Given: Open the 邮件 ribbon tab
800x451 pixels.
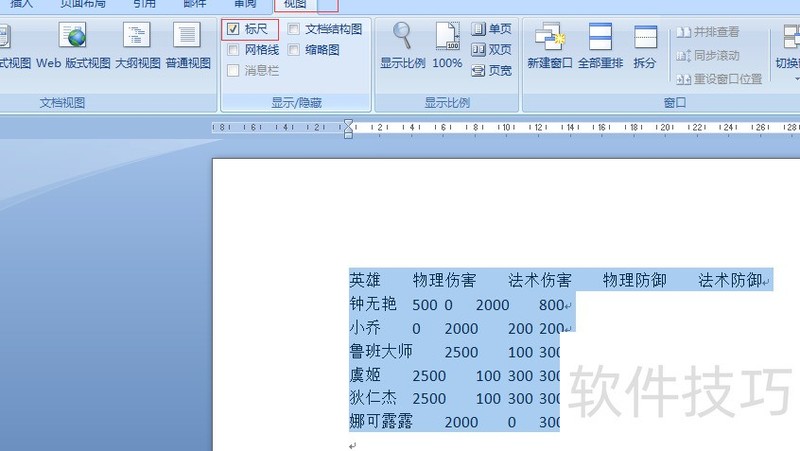Looking at the screenshot, I should pos(194,4).
